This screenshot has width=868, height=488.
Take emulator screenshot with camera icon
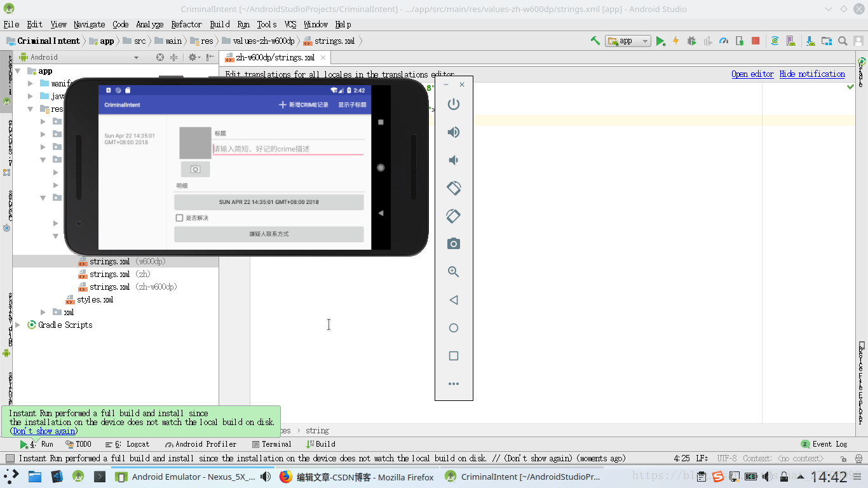tap(454, 244)
